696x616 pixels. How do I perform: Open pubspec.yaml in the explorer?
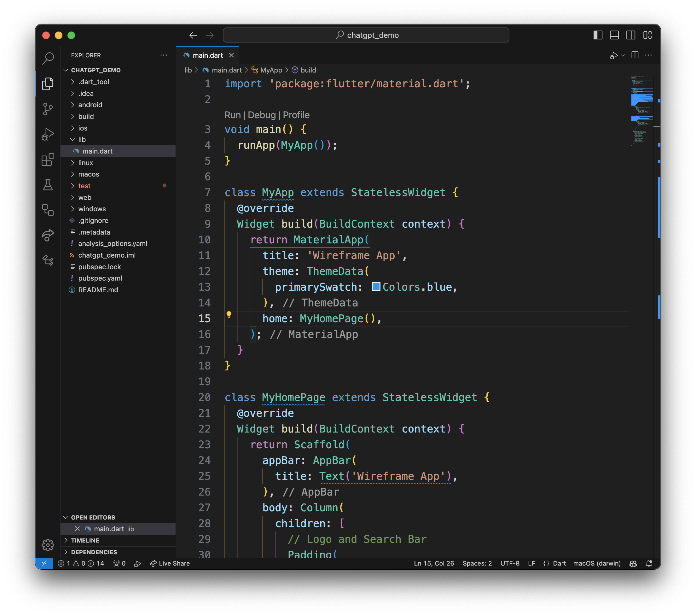[x=118, y=278]
